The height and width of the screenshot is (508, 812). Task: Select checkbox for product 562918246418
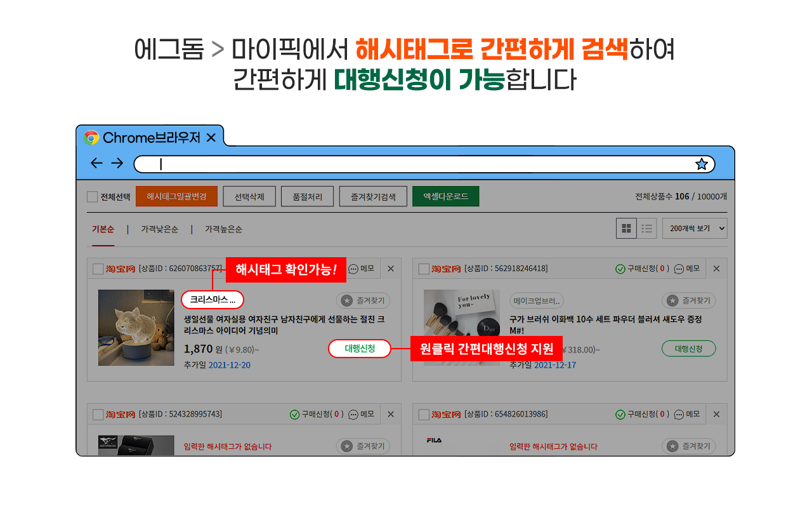coord(424,269)
